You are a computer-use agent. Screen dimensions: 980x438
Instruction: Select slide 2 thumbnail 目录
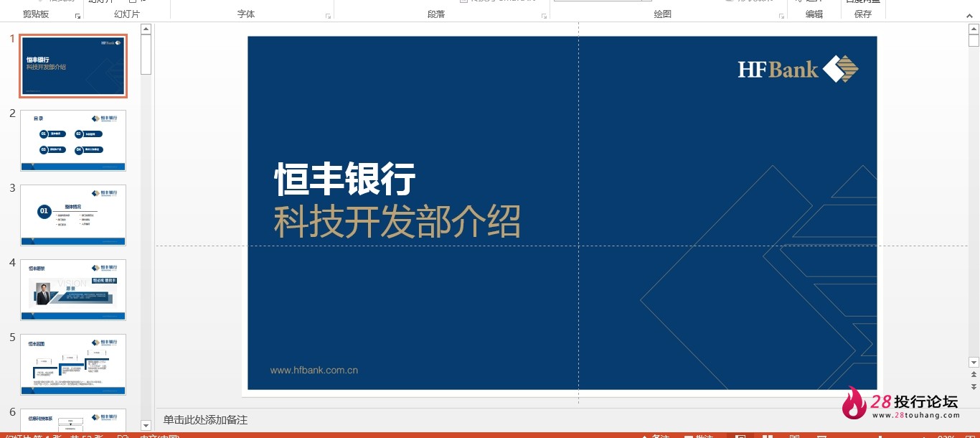[x=73, y=140]
